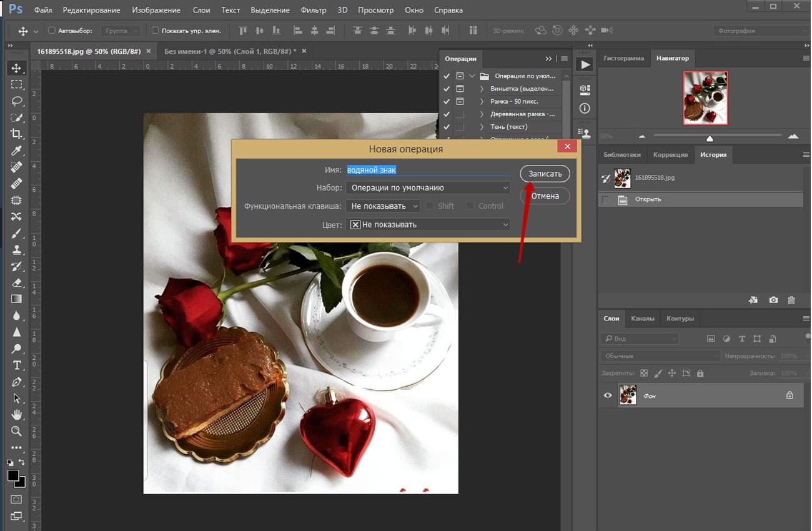Select the Blur drop tool
This screenshot has height=531, width=812.
coord(16,315)
